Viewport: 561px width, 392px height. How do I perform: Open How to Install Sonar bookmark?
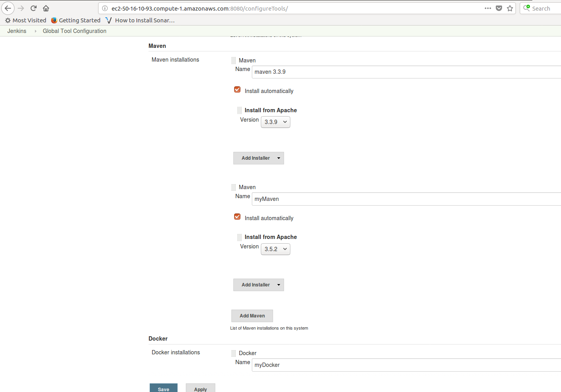click(140, 20)
